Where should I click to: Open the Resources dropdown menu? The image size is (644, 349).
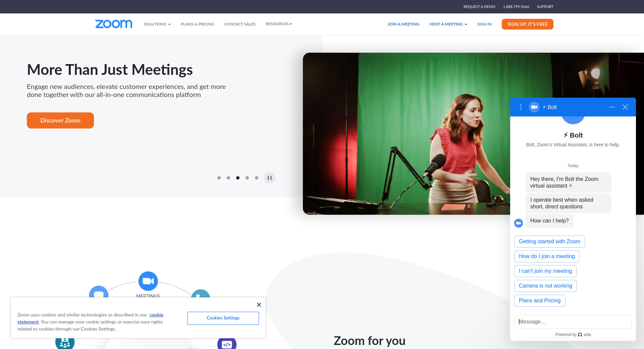279,24
